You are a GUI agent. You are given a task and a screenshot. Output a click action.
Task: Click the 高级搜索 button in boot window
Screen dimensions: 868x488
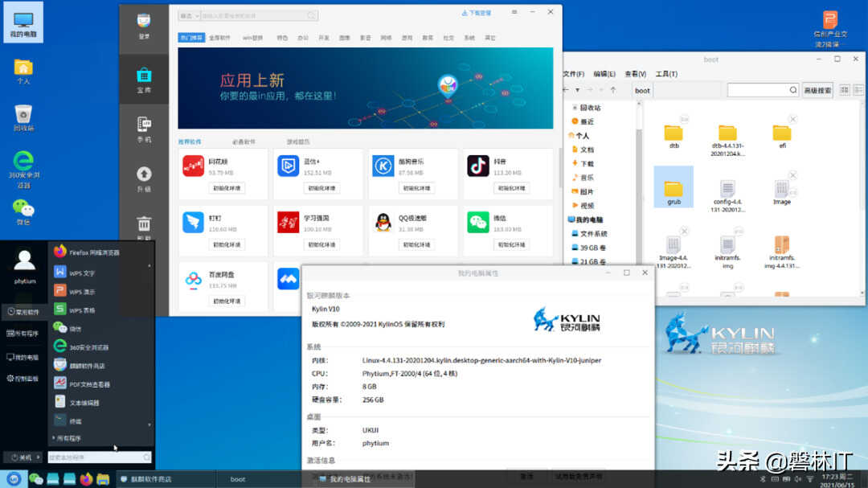[x=817, y=90]
